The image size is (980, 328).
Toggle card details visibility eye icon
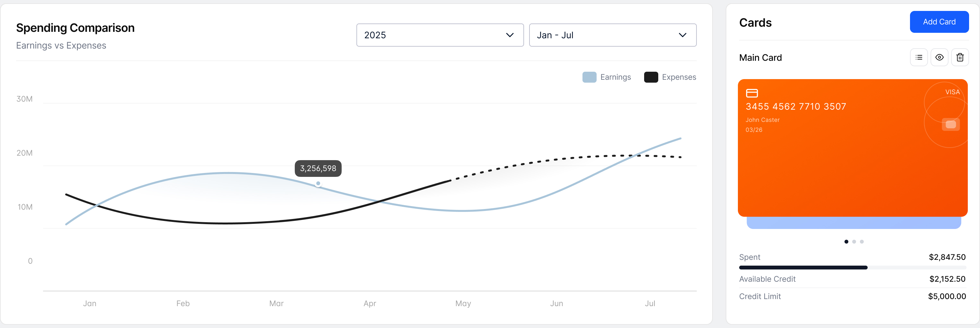point(939,58)
